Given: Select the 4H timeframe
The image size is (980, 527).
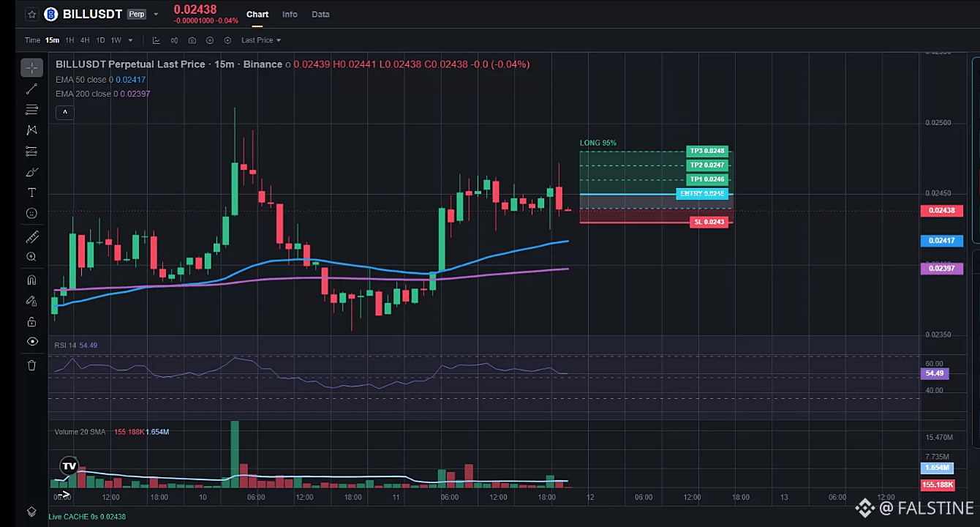Looking at the screenshot, I should 85,40.
